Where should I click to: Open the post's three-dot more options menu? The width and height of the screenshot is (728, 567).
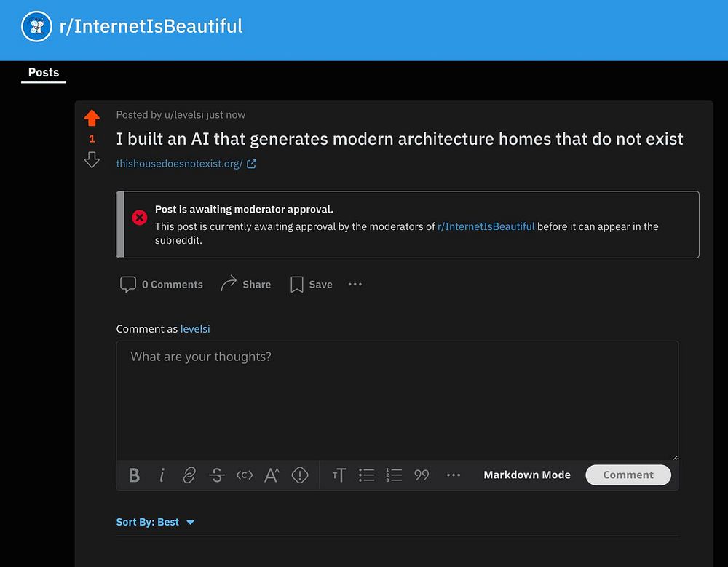tap(355, 284)
